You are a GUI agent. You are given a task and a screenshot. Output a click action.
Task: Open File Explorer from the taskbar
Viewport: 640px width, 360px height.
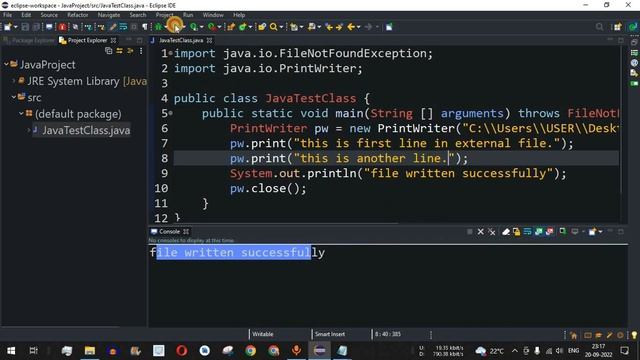90,351
